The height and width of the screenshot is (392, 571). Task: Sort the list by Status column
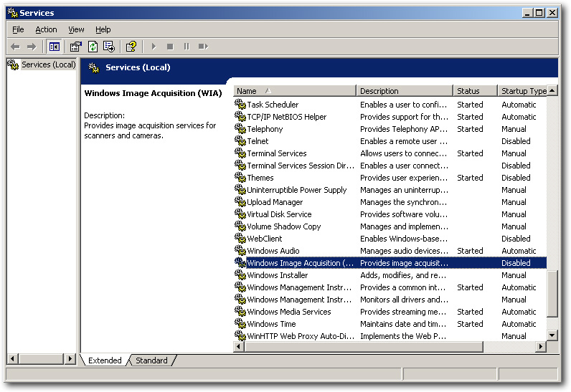click(x=475, y=91)
